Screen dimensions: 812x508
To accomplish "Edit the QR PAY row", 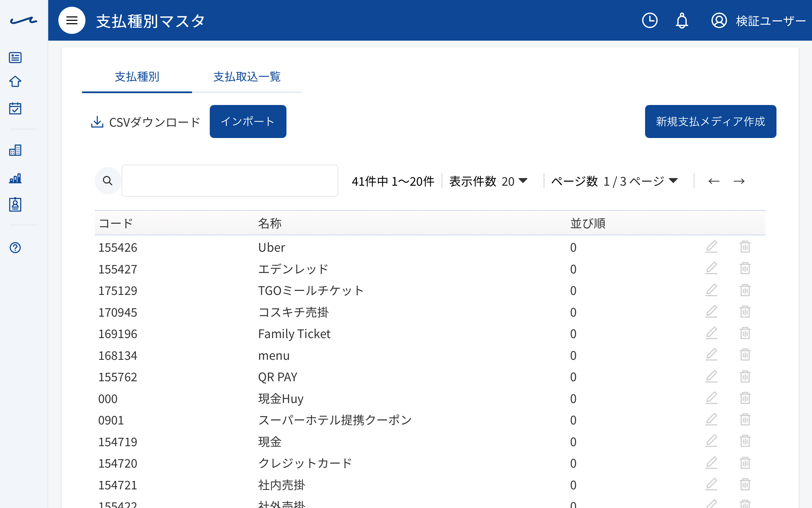I will (x=711, y=377).
